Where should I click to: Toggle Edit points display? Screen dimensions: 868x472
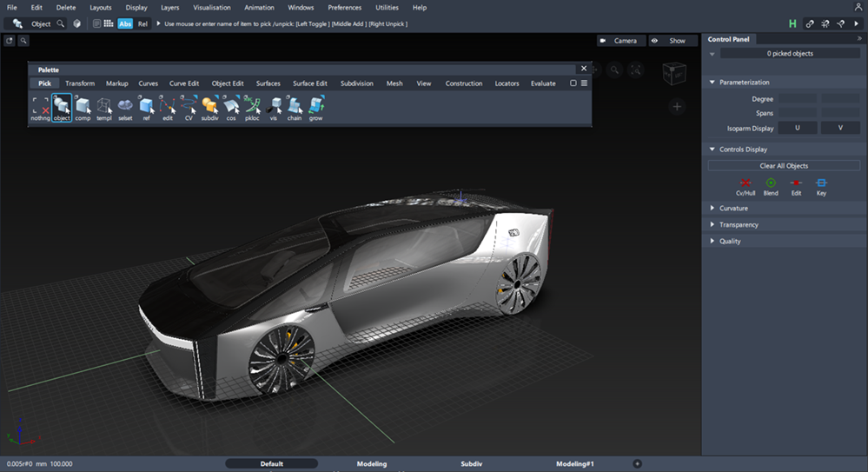tap(796, 187)
